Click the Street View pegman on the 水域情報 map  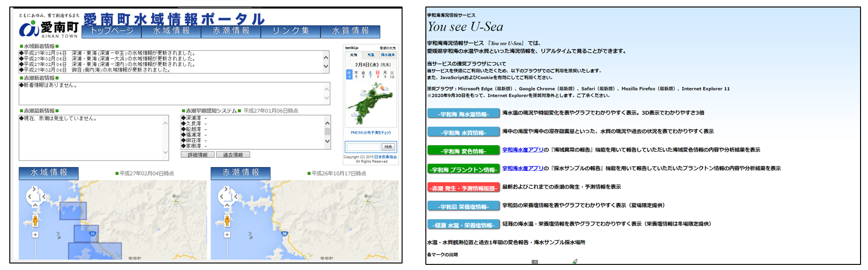35,220
